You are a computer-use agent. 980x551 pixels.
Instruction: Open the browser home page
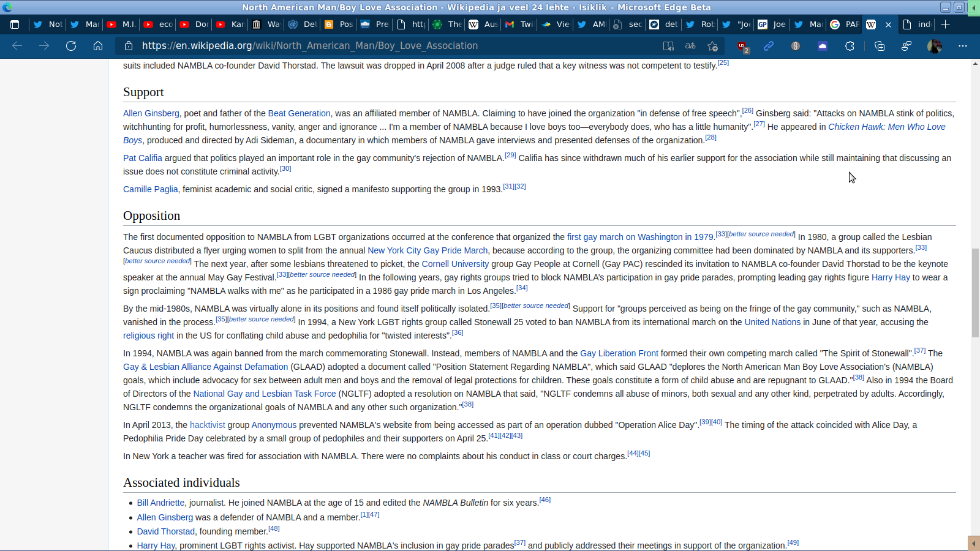click(x=98, y=46)
